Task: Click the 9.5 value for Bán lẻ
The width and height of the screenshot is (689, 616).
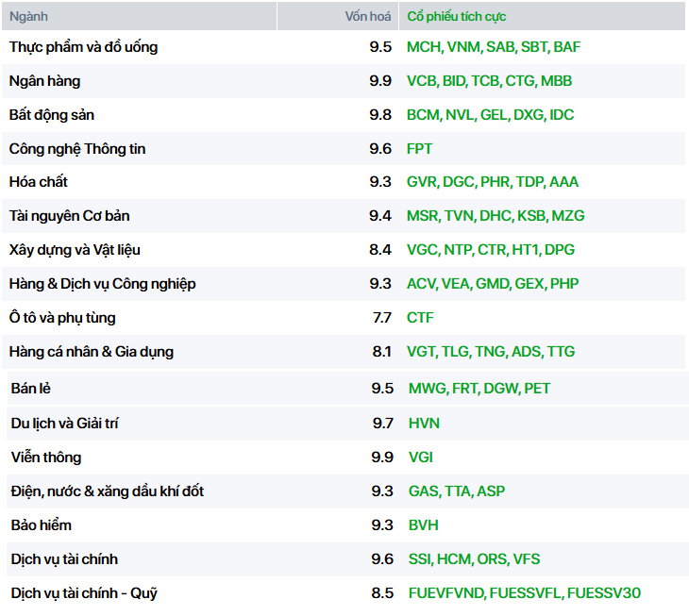Action: [x=382, y=388]
